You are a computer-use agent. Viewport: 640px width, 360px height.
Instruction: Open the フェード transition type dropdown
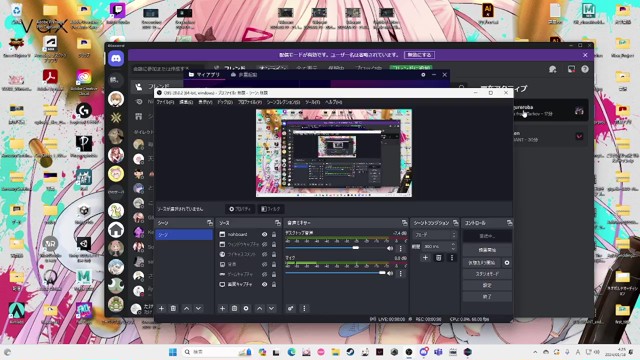point(434,235)
